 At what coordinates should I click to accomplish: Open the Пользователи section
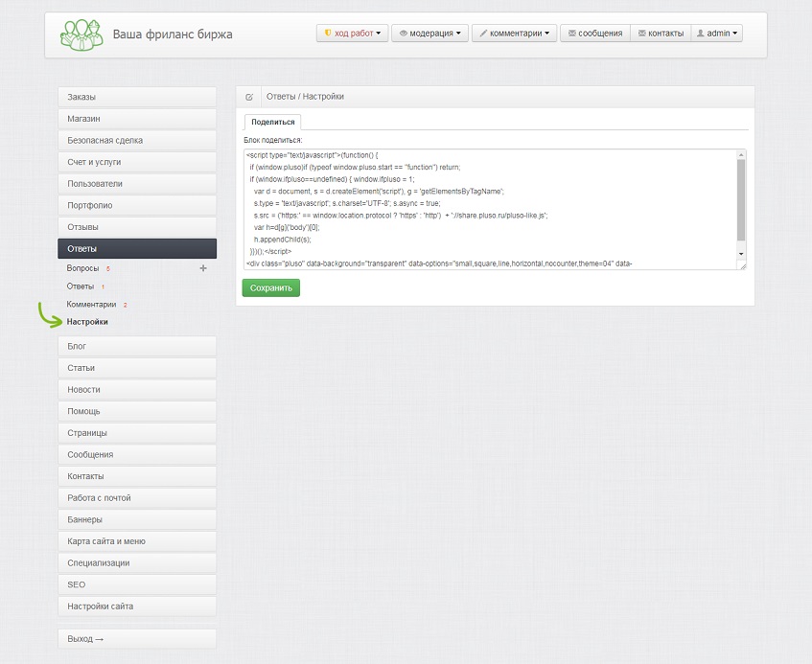[x=137, y=184]
